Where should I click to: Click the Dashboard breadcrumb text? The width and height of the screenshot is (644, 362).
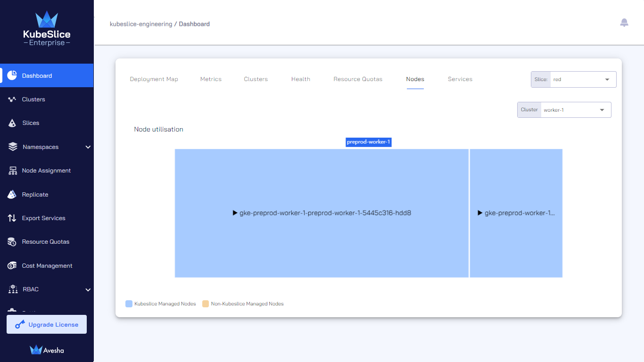point(194,24)
